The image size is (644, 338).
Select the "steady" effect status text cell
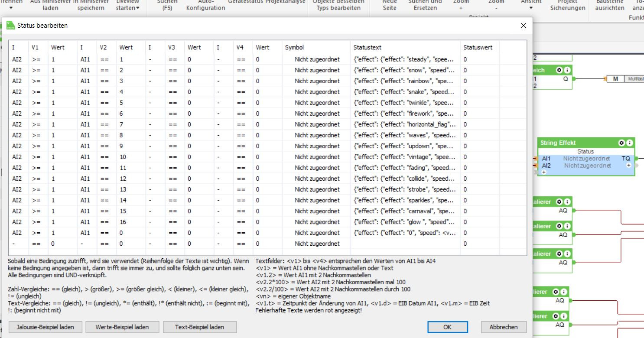click(405, 59)
